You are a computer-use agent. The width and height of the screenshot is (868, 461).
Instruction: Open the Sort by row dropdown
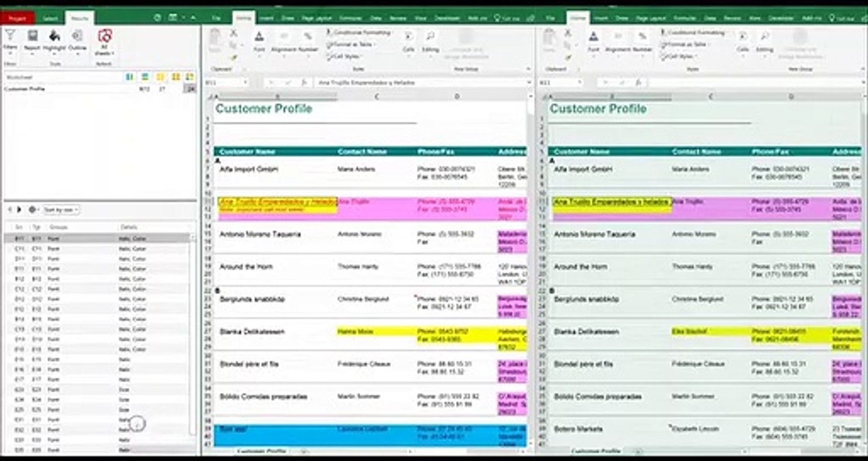62,209
